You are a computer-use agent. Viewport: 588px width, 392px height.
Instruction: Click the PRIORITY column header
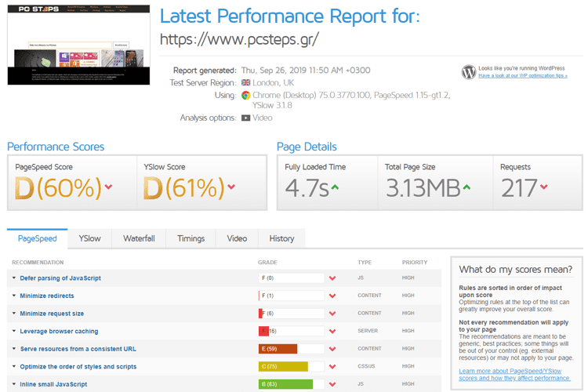(x=415, y=262)
